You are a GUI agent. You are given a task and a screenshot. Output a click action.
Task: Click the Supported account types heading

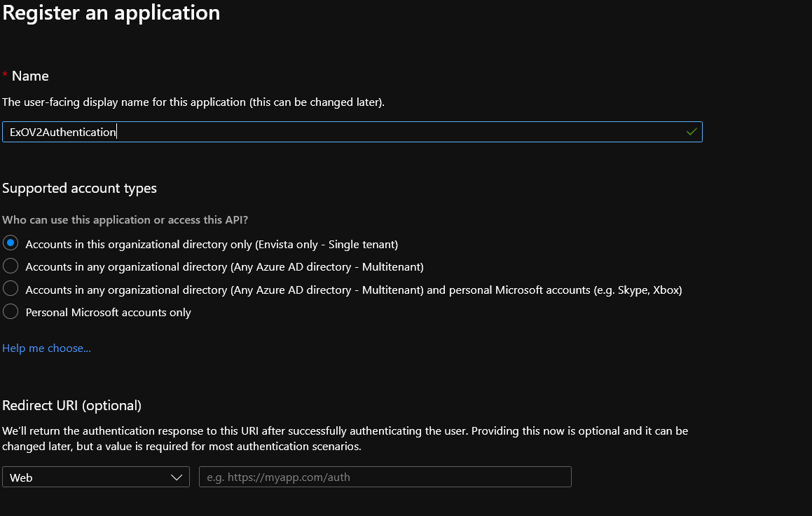pos(79,188)
